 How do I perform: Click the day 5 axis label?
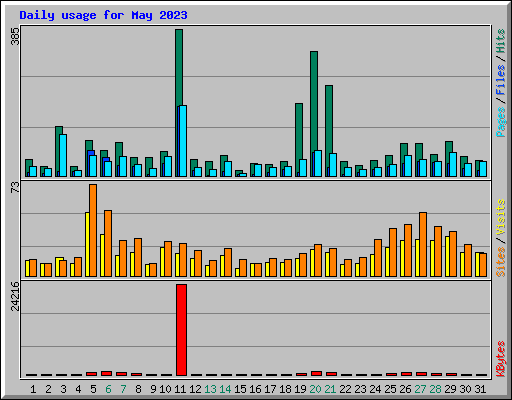[x=93, y=389]
